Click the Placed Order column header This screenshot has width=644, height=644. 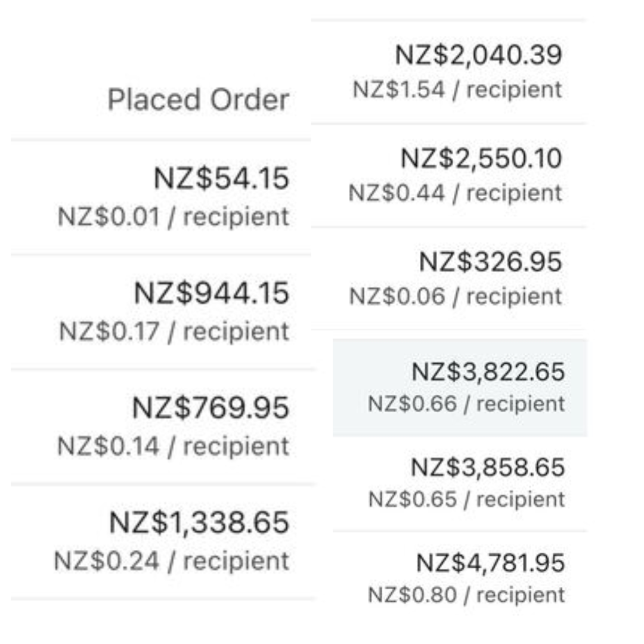(198, 100)
